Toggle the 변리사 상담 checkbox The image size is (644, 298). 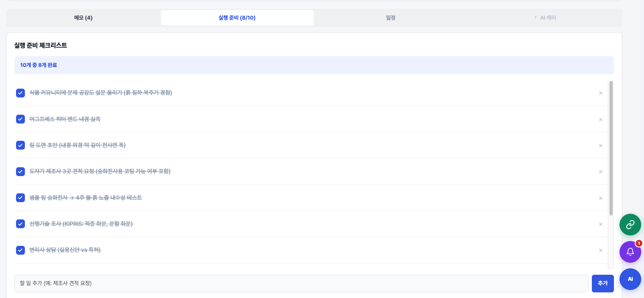point(20,250)
